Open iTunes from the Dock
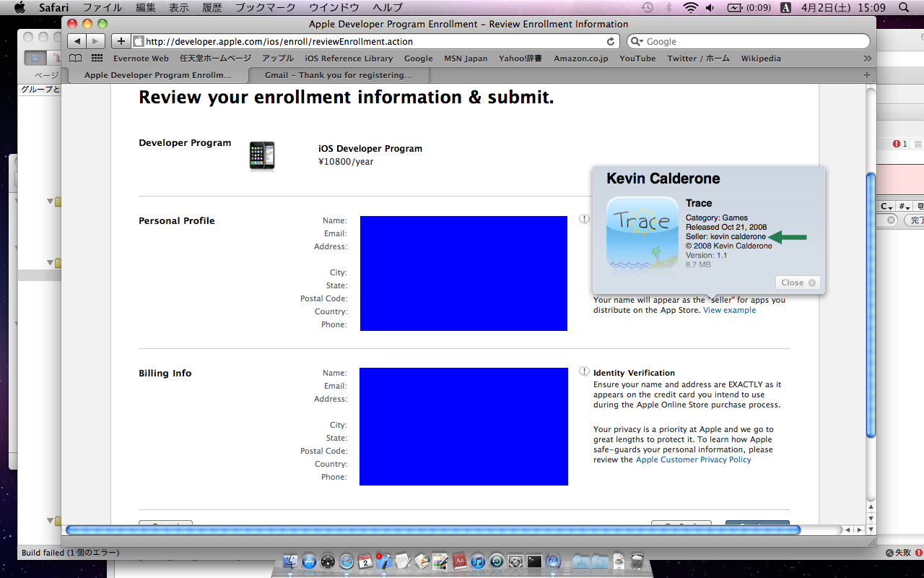This screenshot has height=578, width=924. click(478, 561)
